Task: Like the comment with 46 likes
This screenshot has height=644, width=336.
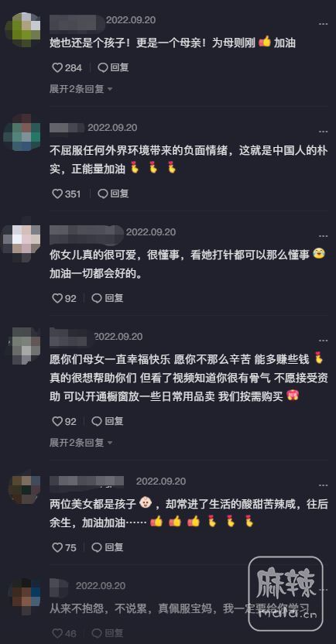Action: [x=64, y=633]
